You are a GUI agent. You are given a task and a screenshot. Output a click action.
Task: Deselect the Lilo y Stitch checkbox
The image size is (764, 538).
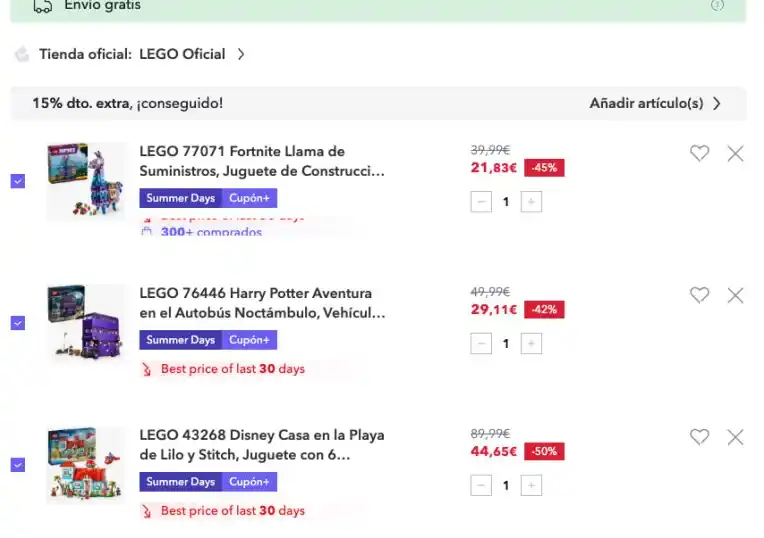tap(18, 465)
